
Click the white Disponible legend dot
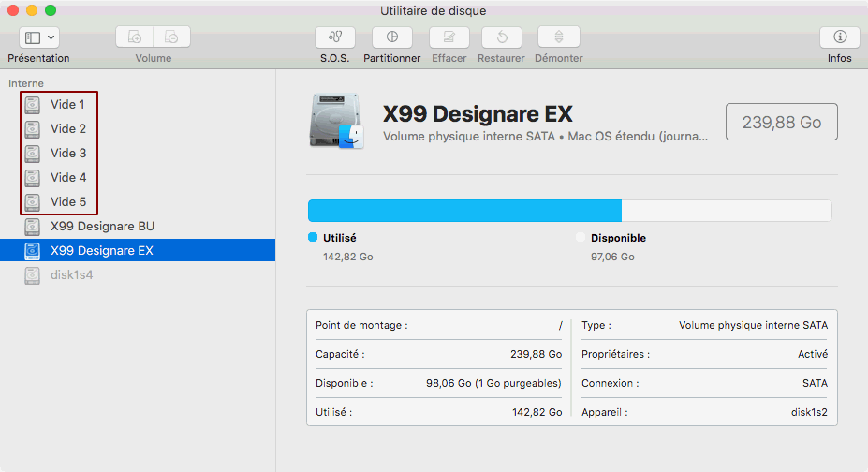(x=581, y=237)
